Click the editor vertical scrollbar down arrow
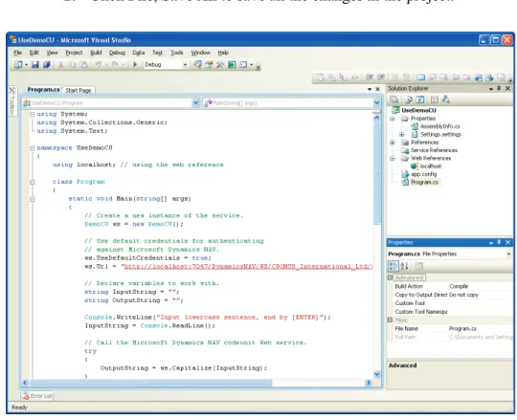 click(x=377, y=374)
